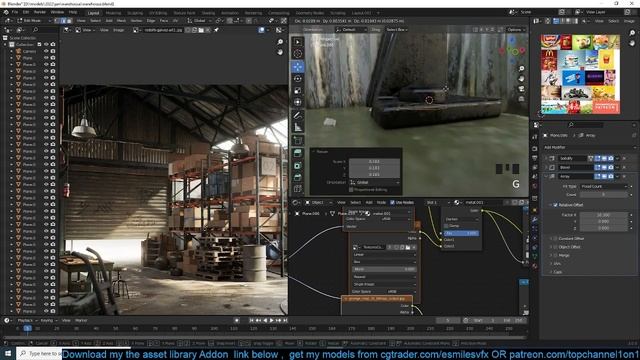Enable the Constant Offset checkbox
The height and width of the screenshot is (360, 640).
pyautogui.click(x=555, y=238)
